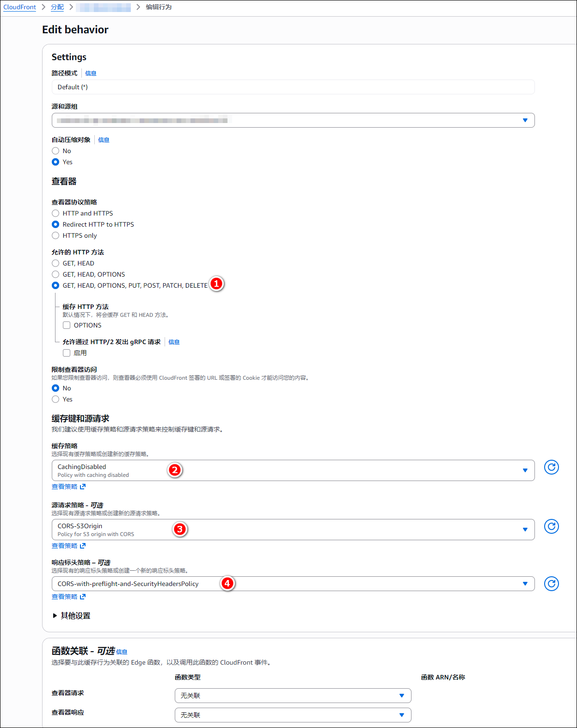Viewport: 577px width, 728px height.
Task: Choose HTTP and HTTPS viewer protocol
Action: pyautogui.click(x=55, y=213)
